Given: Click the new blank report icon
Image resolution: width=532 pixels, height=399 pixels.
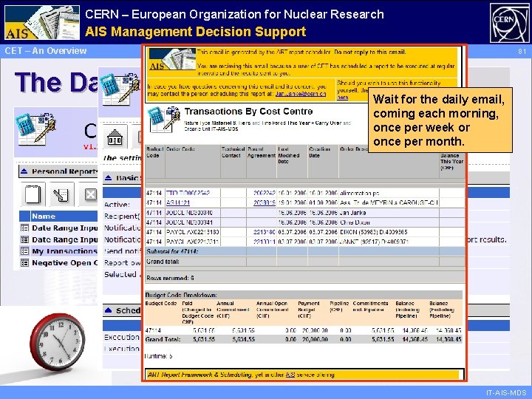Looking at the screenshot, I should 33,194.
